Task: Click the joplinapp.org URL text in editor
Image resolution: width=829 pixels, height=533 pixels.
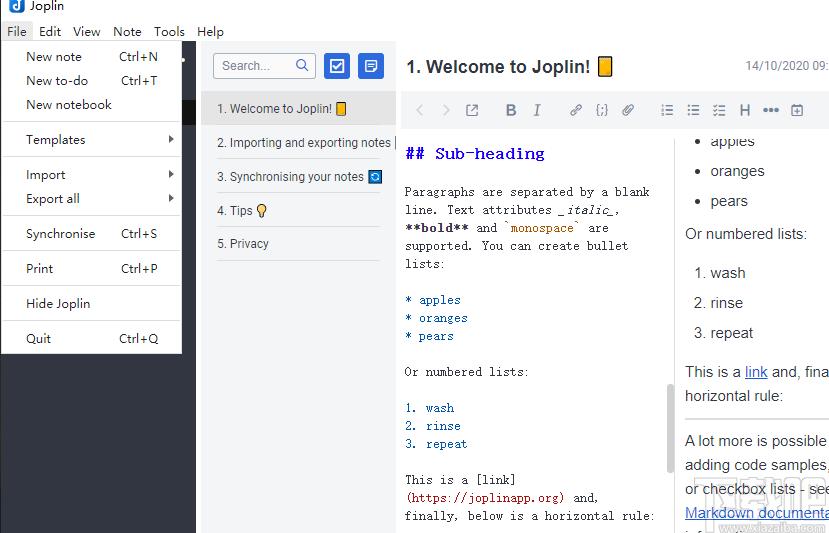Action: click(485, 498)
